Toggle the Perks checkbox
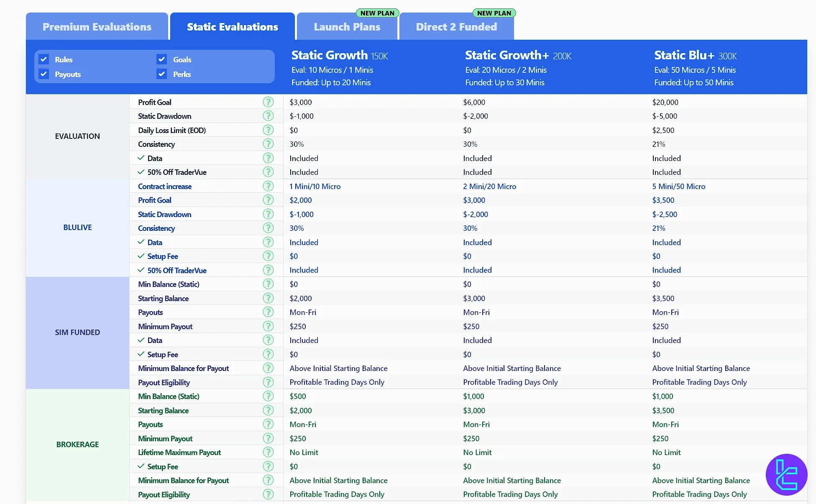Image resolution: width=816 pixels, height=504 pixels. [162, 74]
